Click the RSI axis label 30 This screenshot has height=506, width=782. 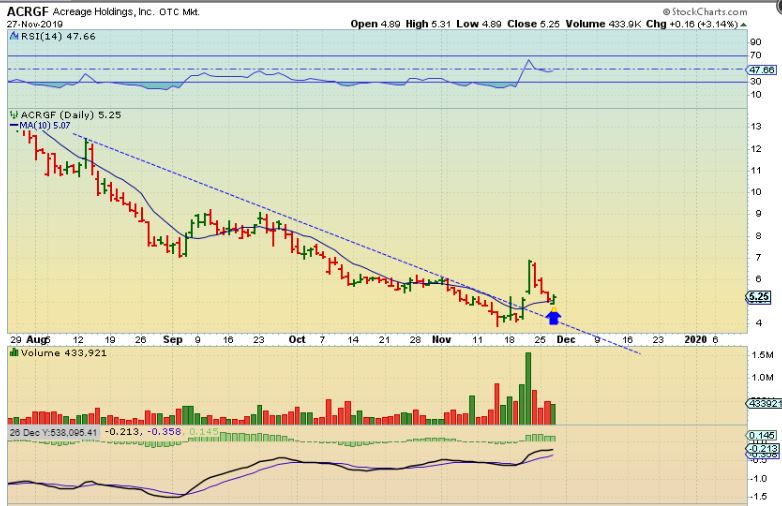[x=756, y=81]
